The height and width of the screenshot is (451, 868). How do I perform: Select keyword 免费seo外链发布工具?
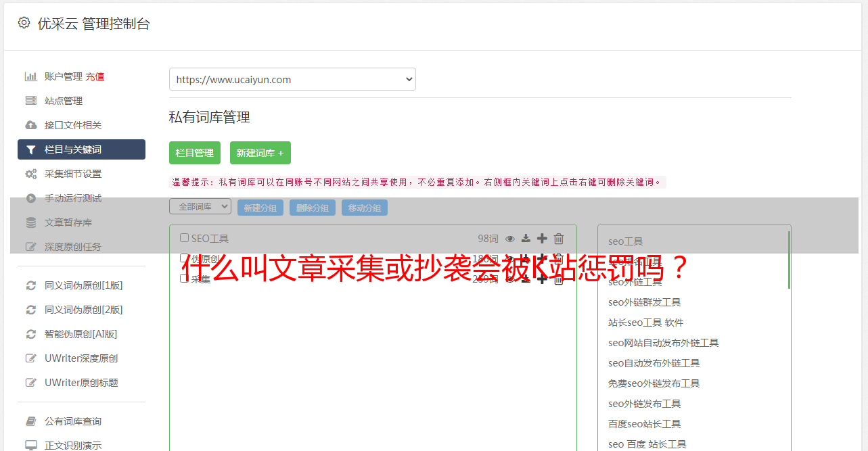click(654, 383)
